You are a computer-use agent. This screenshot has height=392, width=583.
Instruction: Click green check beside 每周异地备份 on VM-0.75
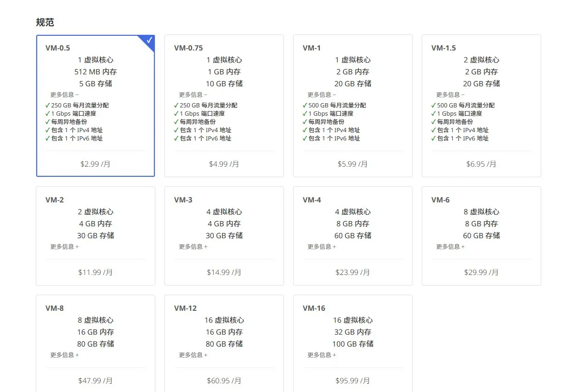[x=175, y=122]
